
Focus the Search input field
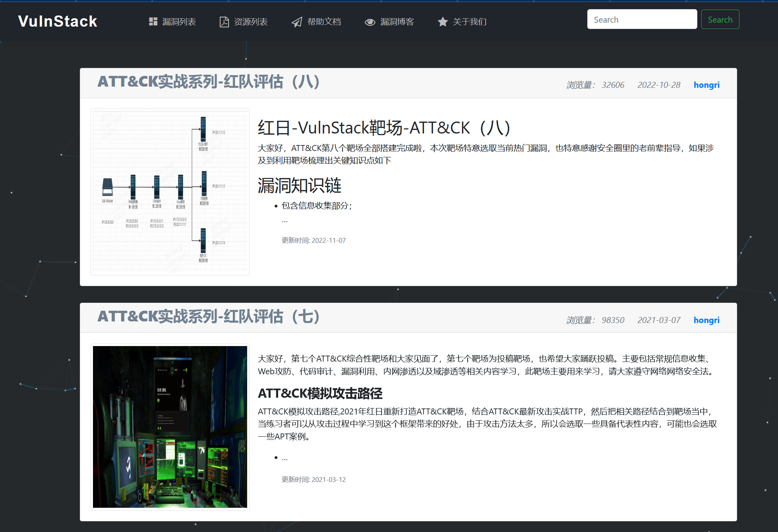click(642, 19)
